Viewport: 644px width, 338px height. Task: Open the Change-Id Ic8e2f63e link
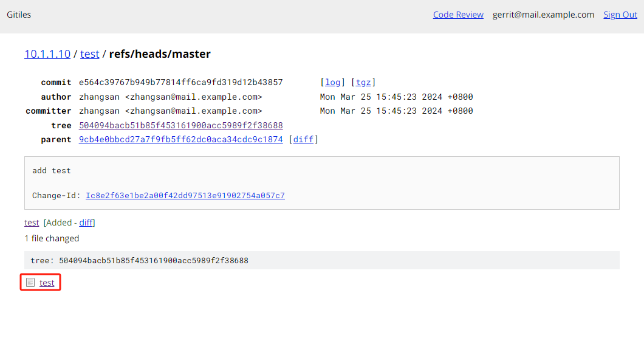tap(185, 195)
